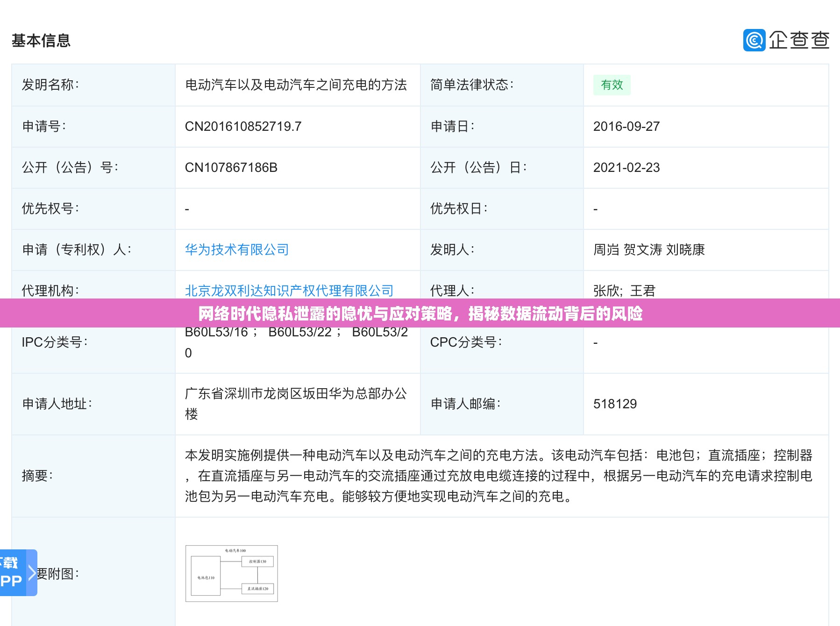The width and height of the screenshot is (840, 626).
Task: Click the 基本信息 section heading
Action: pos(41,41)
